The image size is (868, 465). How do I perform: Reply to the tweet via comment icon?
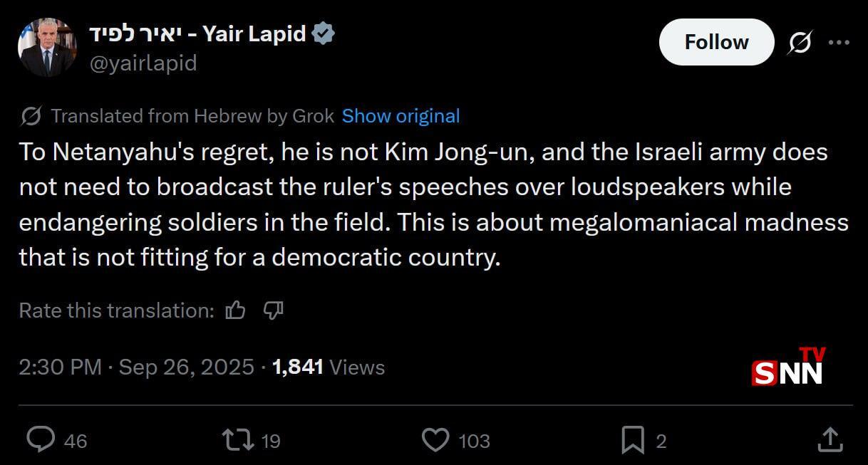pos(41,440)
